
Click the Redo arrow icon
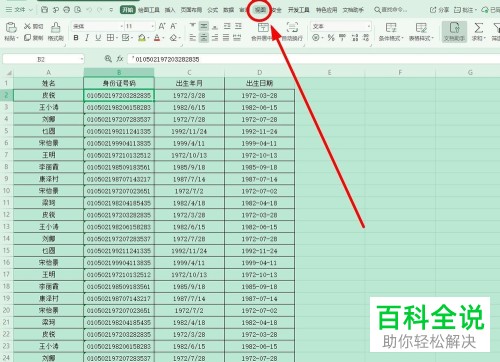pos(99,10)
